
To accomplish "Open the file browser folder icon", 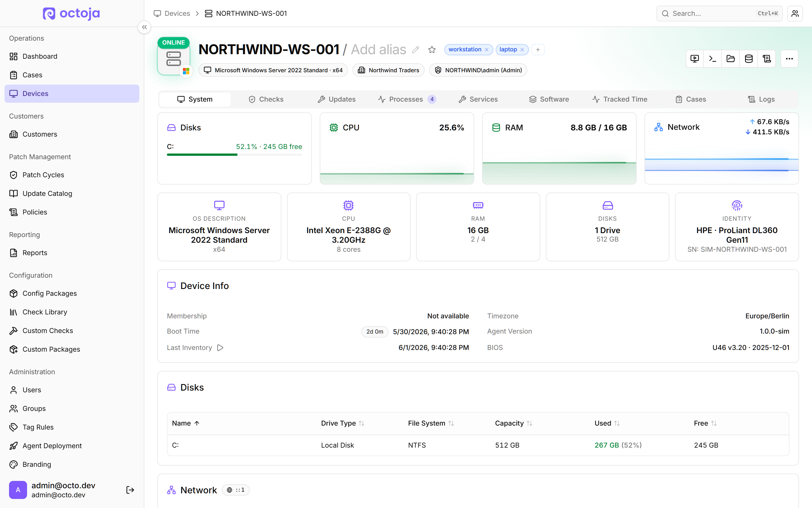I will tap(731, 59).
